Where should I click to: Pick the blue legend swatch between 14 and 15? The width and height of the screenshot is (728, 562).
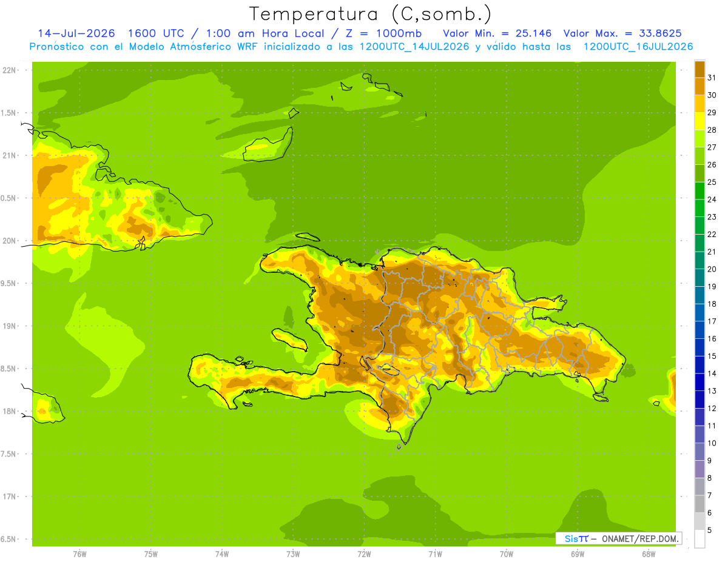point(700,365)
